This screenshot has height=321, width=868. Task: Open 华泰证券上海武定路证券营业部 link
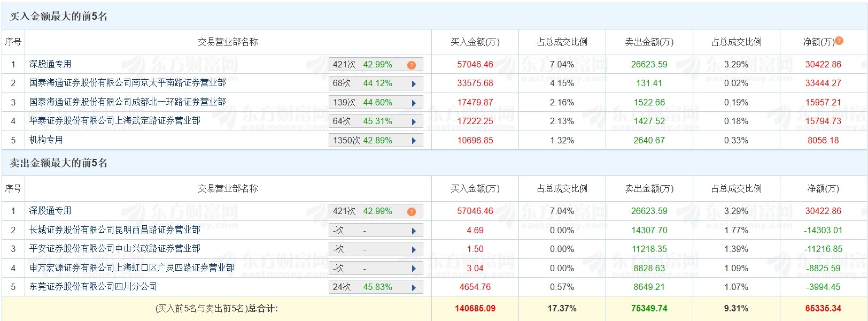[x=115, y=121]
